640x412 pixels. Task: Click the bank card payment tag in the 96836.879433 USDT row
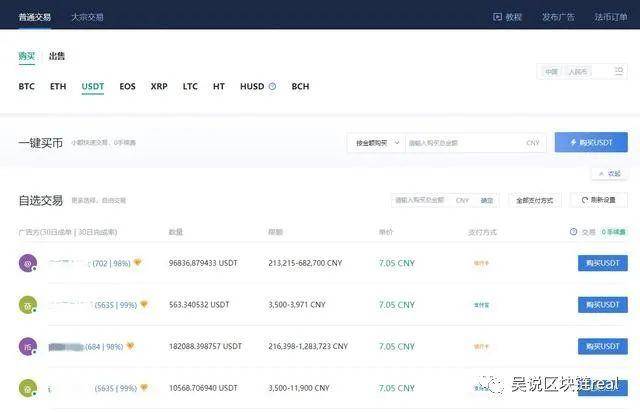pyautogui.click(x=482, y=263)
